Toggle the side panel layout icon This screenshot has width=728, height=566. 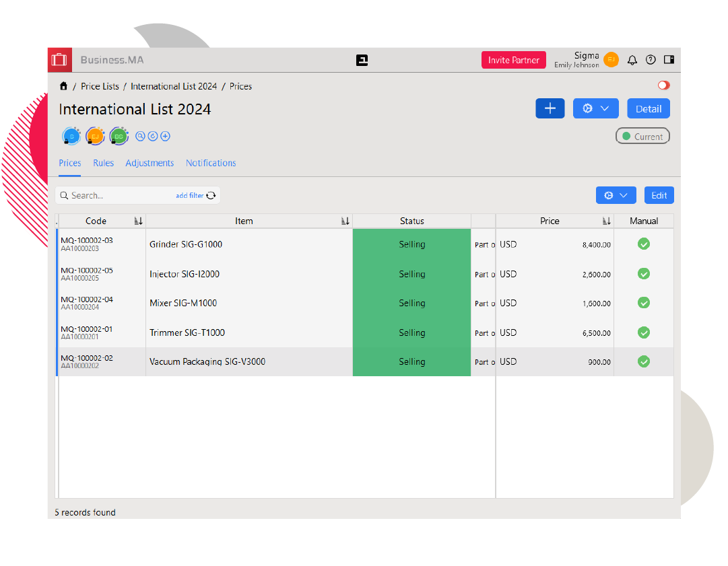pos(669,60)
